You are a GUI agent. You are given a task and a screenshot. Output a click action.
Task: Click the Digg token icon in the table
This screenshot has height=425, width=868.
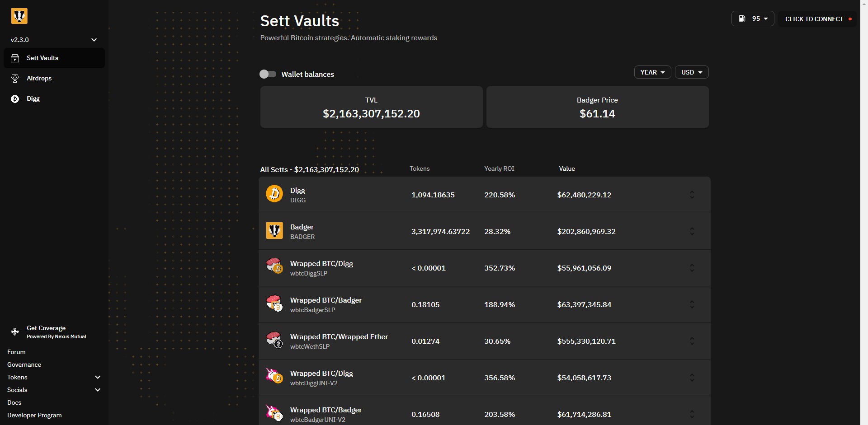pyautogui.click(x=274, y=193)
